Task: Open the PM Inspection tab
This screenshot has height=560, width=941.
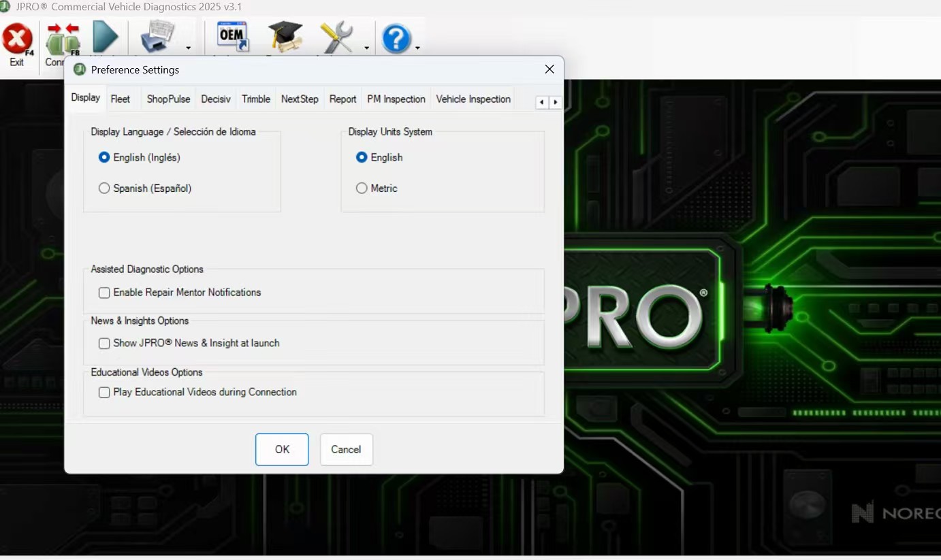Action: click(396, 99)
